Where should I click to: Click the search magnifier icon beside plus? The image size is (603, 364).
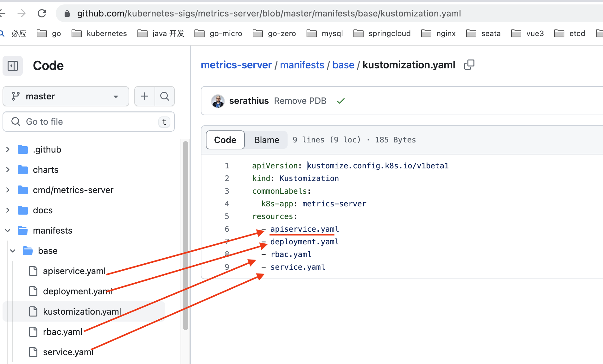click(165, 96)
